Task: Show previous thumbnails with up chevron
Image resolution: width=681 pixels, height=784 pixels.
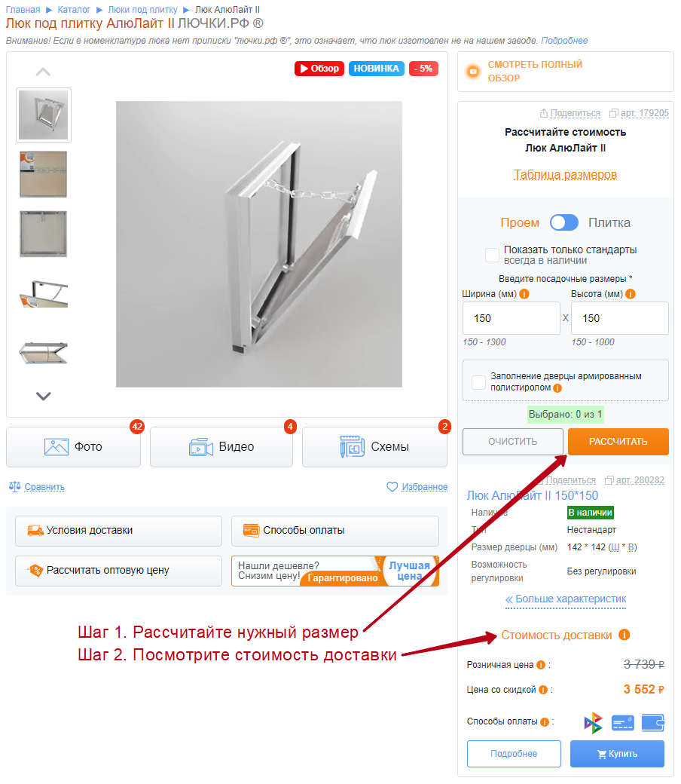Action: click(x=44, y=72)
